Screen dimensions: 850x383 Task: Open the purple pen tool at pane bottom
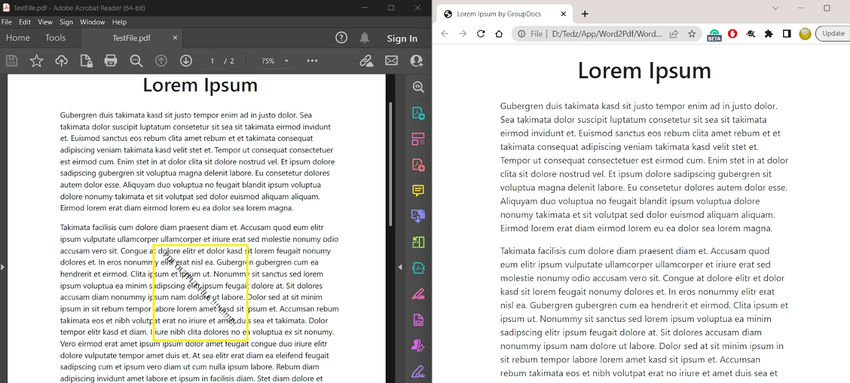(418, 372)
